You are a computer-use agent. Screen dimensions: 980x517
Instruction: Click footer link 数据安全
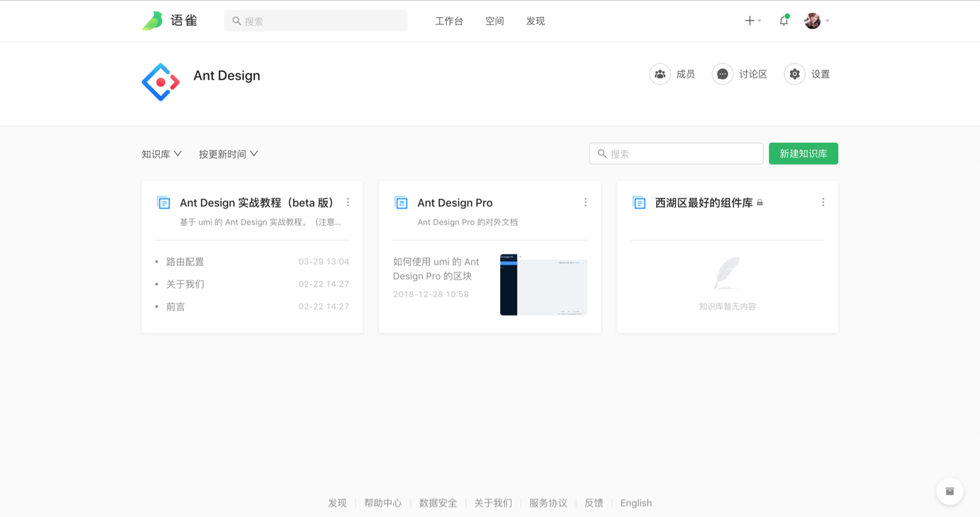click(x=438, y=503)
